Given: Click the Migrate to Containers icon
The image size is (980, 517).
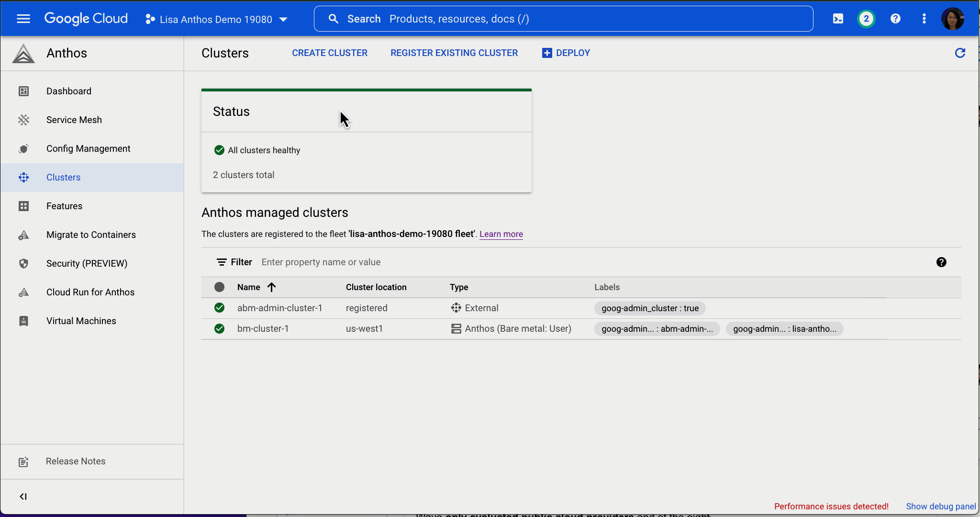Looking at the screenshot, I should coord(23,235).
